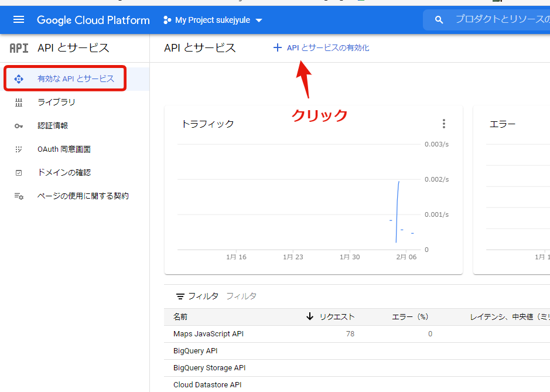Click the ライブラリ library icon
This screenshot has height=392, width=550.
point(19,103)
